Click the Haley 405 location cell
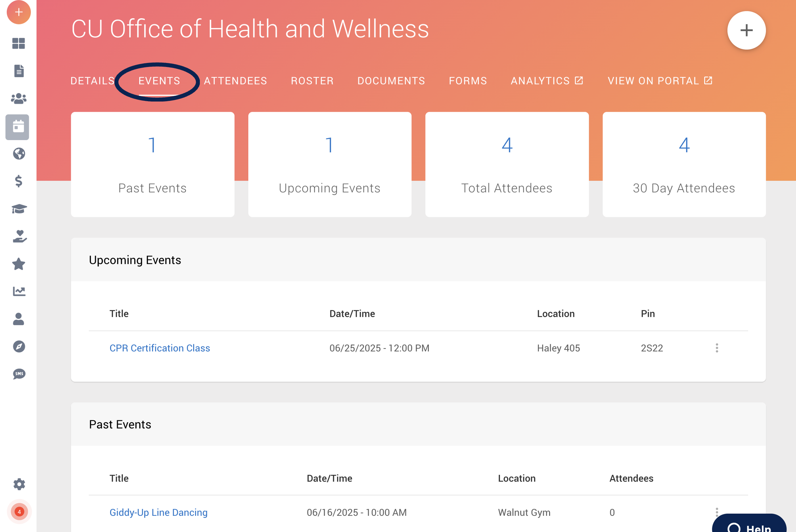This screenshot has height=532, width=796. pos(558,348)
